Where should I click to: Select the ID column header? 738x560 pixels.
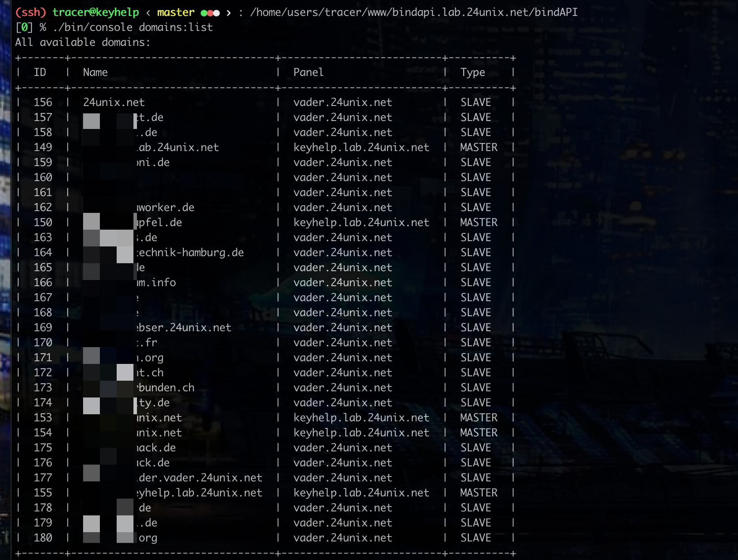click(40, 72)
